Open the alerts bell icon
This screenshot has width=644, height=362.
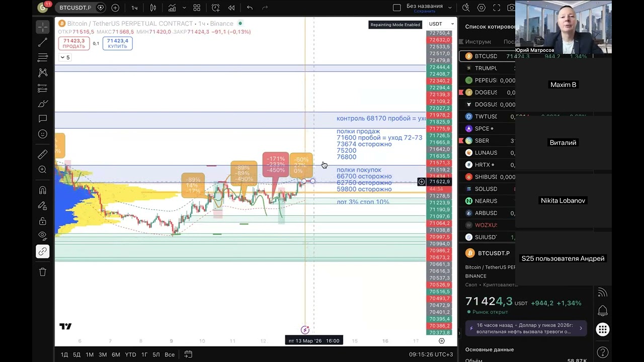[x=602, y=311]
